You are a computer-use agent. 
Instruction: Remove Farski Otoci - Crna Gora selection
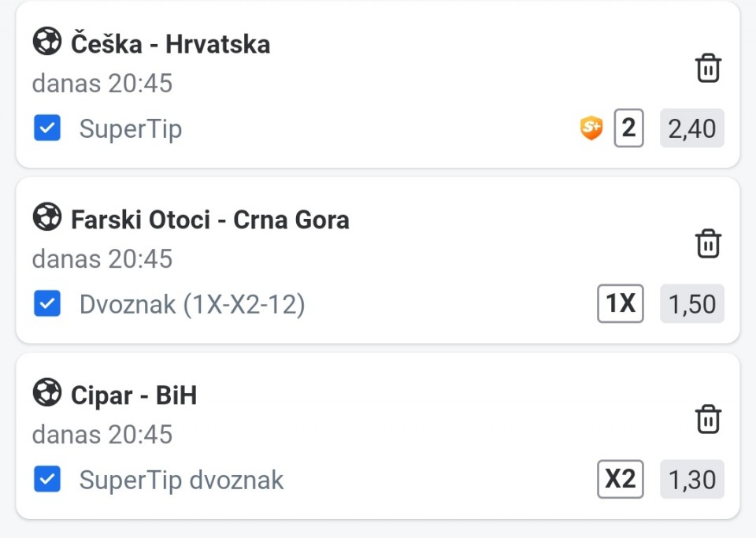pyautogui.click(x=708, y=243)
